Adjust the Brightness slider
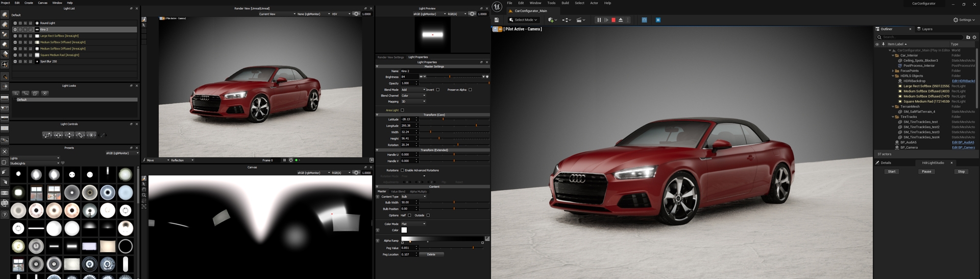 450,77
